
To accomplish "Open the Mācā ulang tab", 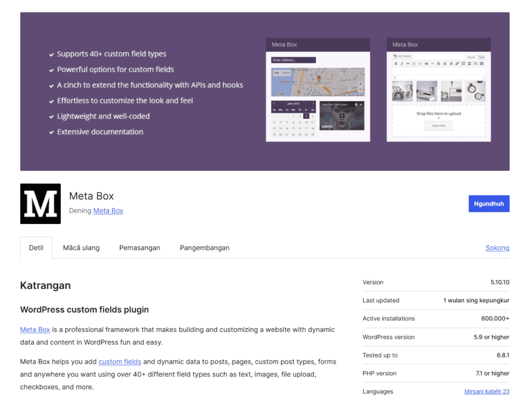I will [x=81, y=248].
